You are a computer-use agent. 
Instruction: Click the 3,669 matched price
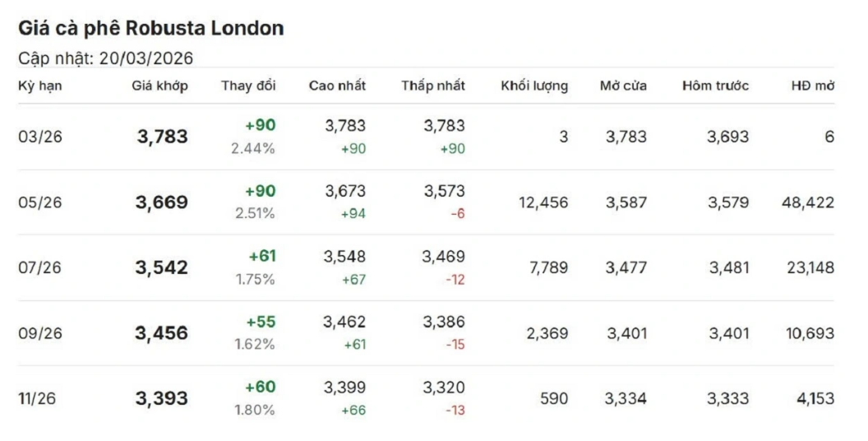pos(162,202)
